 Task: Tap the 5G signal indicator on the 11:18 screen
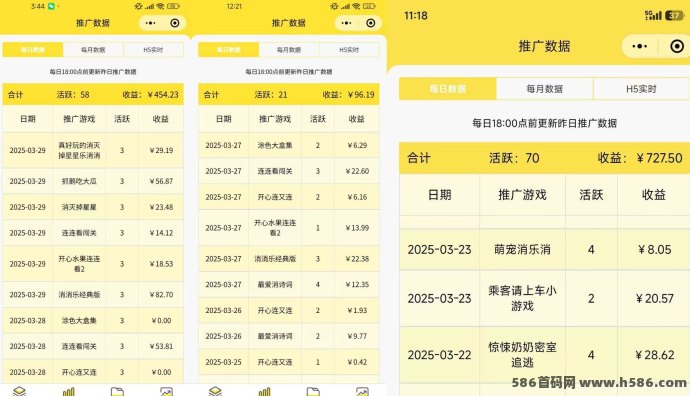click(653, 15)
